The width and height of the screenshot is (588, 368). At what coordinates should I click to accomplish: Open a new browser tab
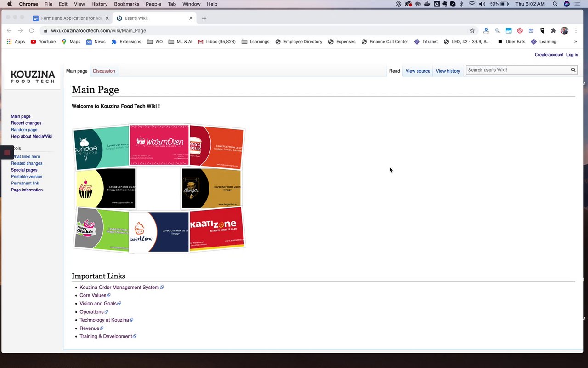tap(204, 18)
